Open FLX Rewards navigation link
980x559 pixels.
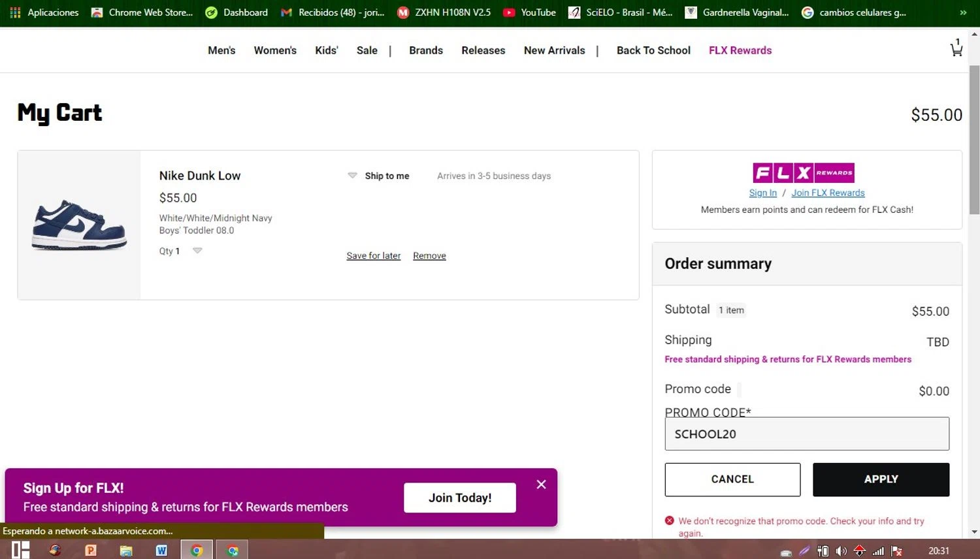click(740, 50)
